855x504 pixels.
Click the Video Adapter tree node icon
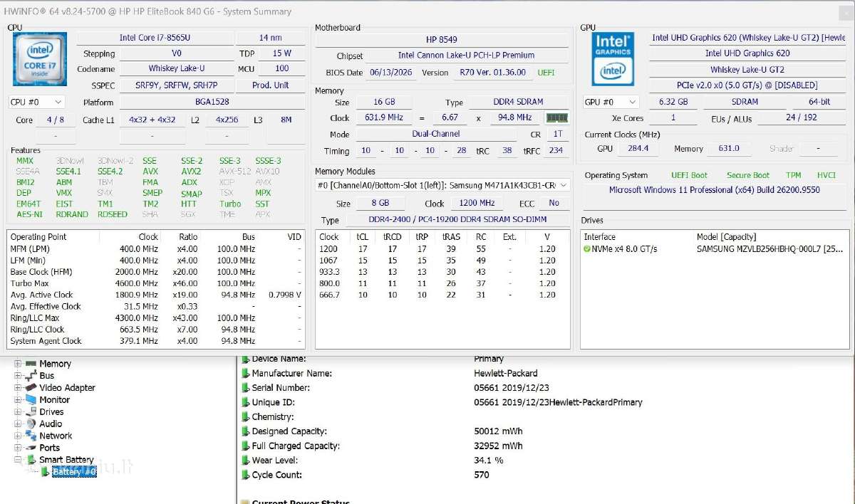(x=31, y=388)
